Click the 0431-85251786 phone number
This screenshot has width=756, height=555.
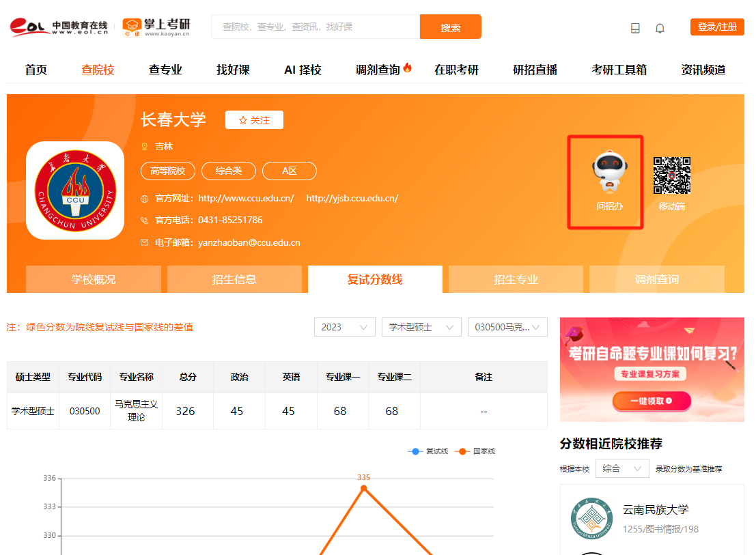tap(230, 220)
